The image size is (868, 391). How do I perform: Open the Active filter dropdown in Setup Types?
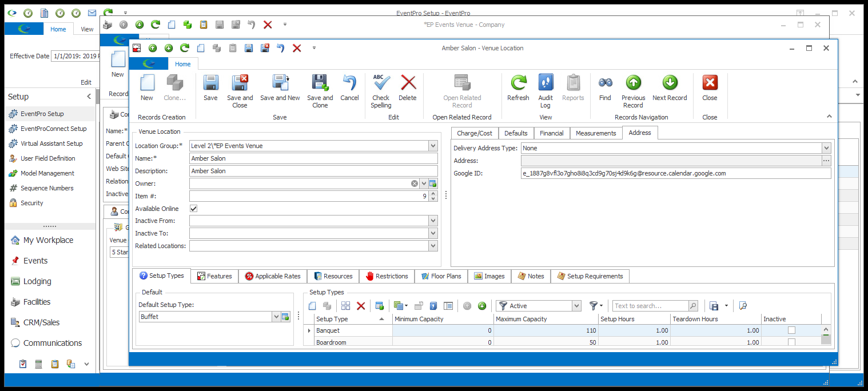(576, 306)
